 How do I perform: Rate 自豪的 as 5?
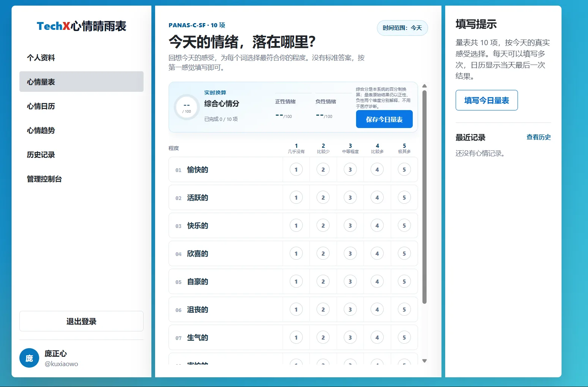click(404, 281)
